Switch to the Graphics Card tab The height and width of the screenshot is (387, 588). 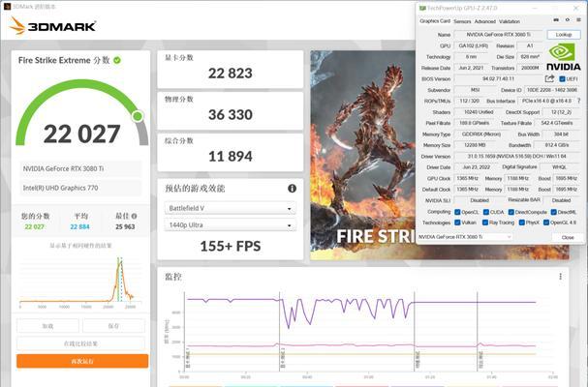pyautogui.click(x=435, y=21)
